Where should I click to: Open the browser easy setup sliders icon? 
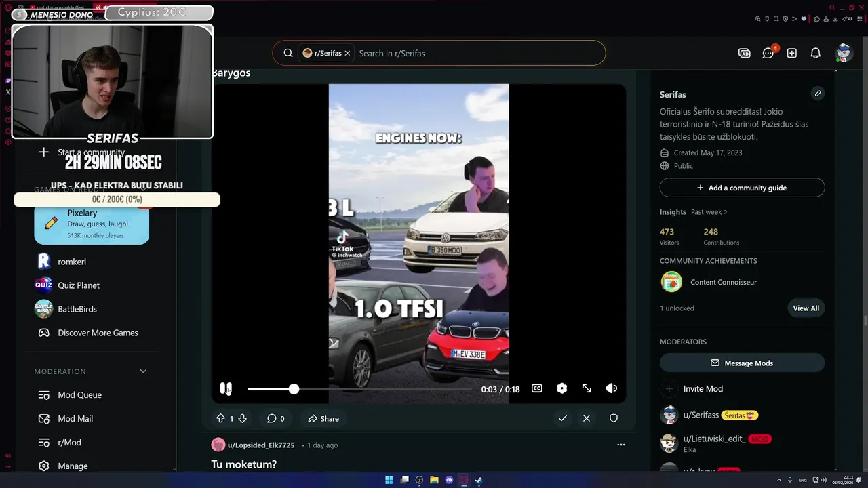pos(859,19)
